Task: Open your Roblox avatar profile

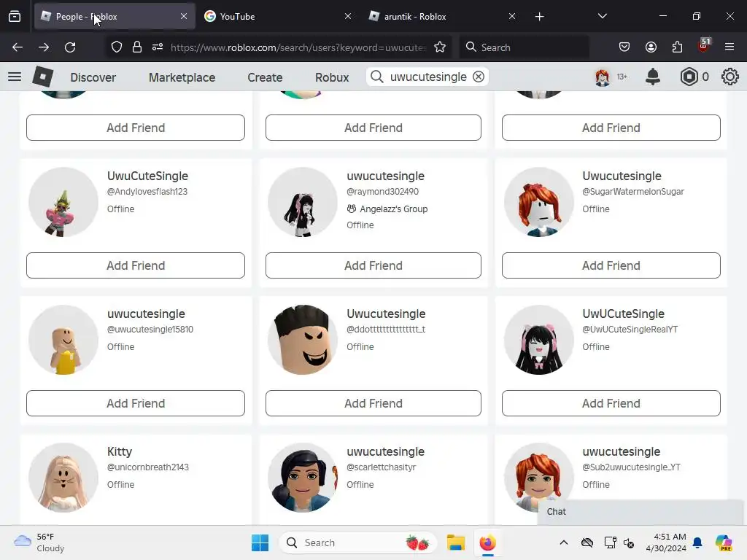Action: (x=602, y=77)
